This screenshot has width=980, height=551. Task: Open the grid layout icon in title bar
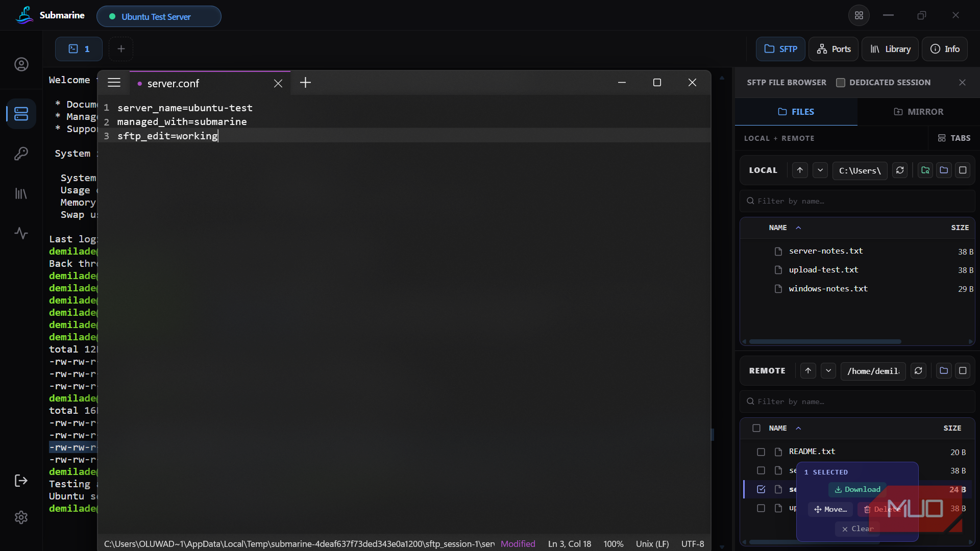coord(859,15)
